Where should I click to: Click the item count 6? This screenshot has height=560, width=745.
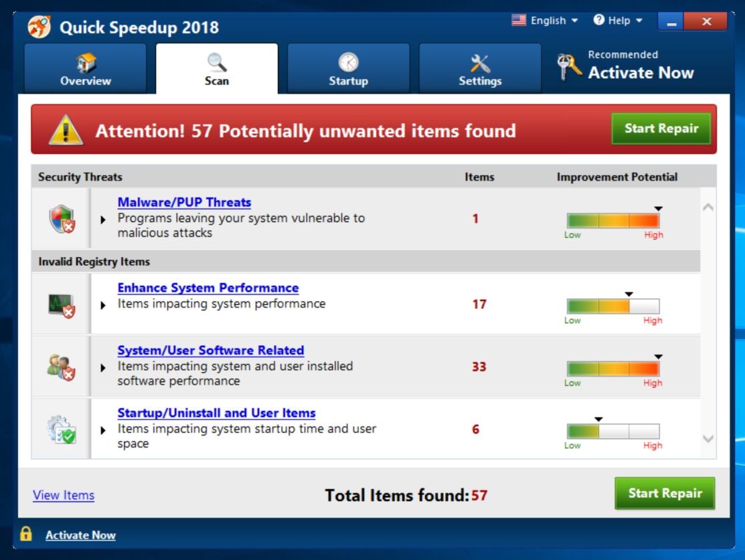click(x=476, y=430)
